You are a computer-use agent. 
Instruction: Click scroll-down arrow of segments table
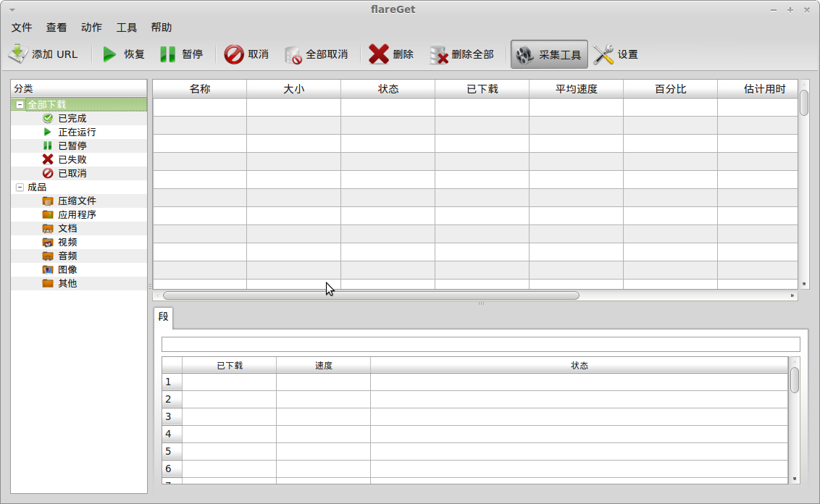795,479
